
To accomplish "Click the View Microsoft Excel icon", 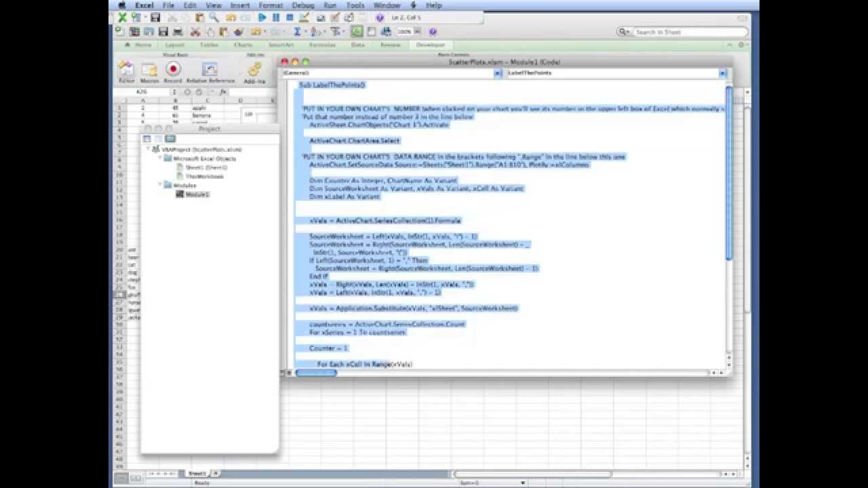I will point(122,18).
